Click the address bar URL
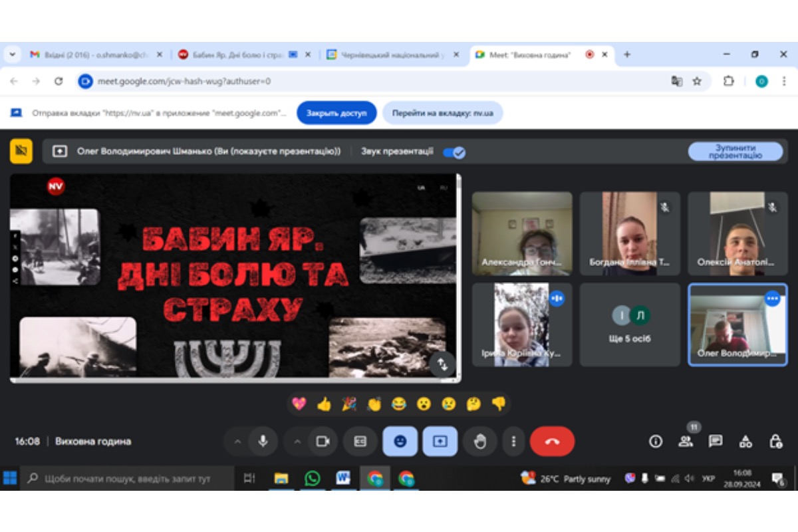The width and height of the screenshot is (798, 532). click(x=184, y=81)
